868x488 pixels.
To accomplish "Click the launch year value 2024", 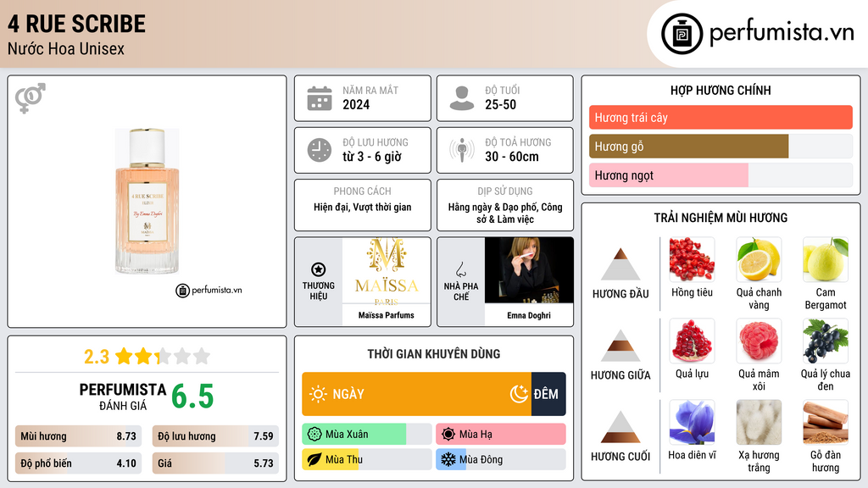I will (356, 104).
